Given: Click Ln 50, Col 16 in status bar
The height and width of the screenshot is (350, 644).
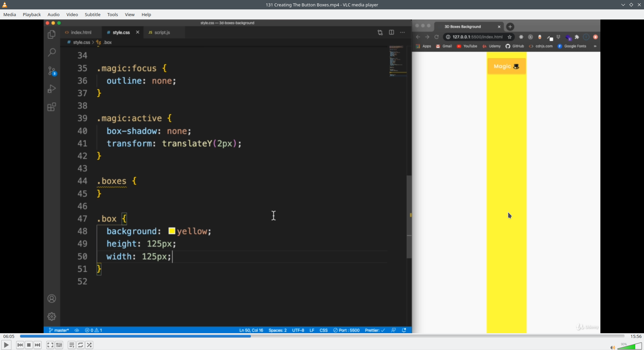Looking at the screenshot, I should point(251,330).
